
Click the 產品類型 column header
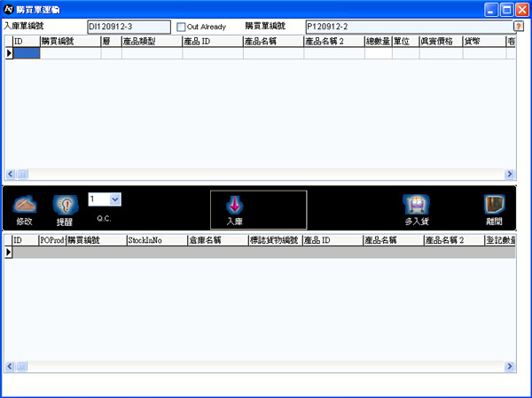(x=152, y=42)
